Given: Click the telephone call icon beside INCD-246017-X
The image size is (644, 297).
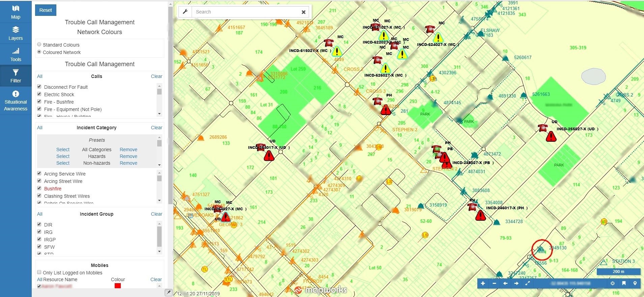Looking at the screenshot, I should click(x=473, y=207).
